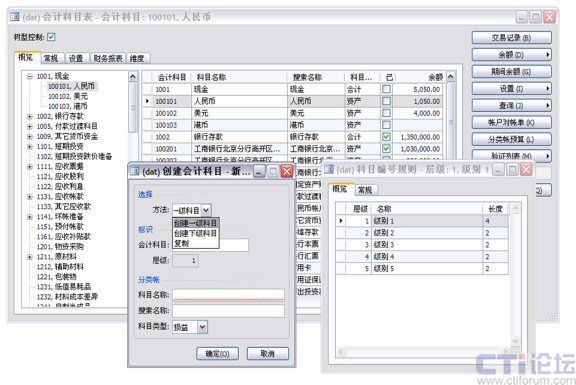Viewport: 576px width, 385px height.
Task: Click the arrow on the 设置 button
Action: pyautogui.click(x=547, y=89)
